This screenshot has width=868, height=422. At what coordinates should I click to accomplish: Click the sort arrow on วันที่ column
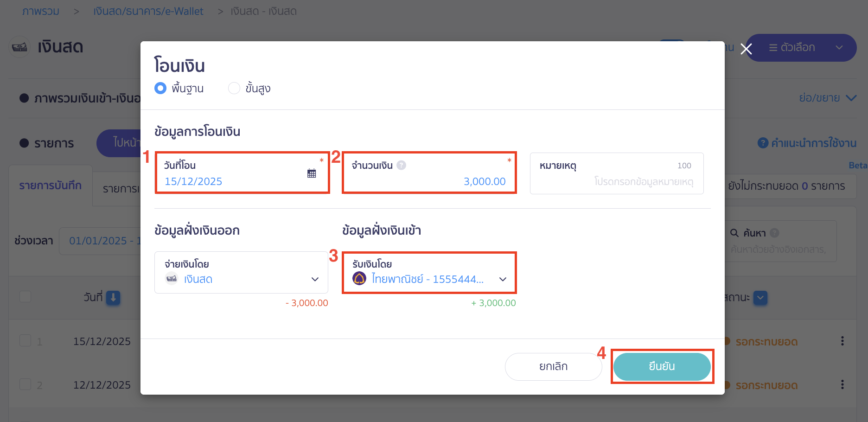114,299
